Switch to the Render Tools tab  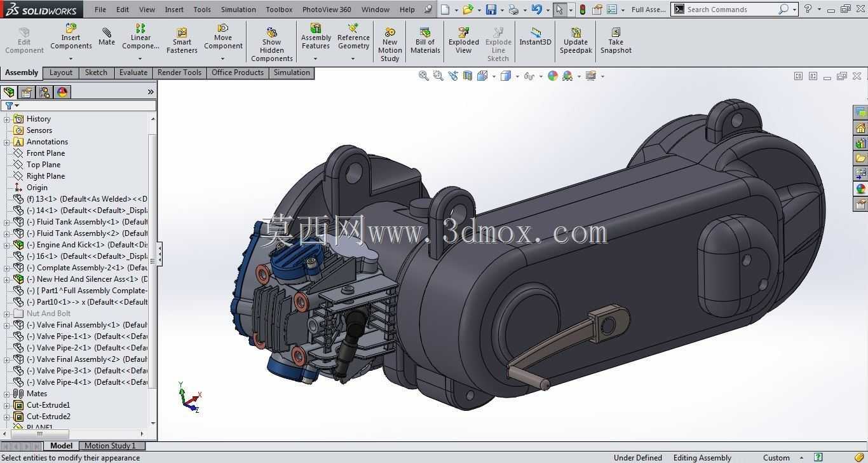[179, 73]
